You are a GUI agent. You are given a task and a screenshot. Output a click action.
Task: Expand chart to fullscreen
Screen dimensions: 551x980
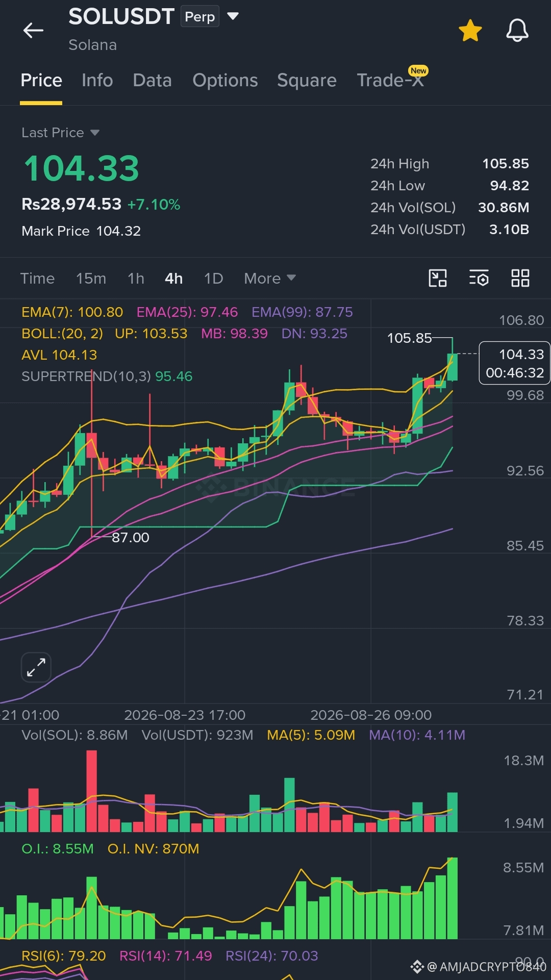(36, 667)
